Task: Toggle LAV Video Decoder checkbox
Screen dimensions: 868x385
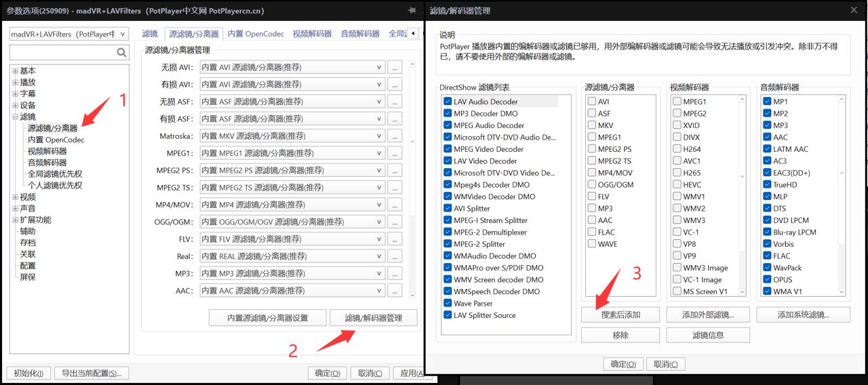Action: click(448, 161)
